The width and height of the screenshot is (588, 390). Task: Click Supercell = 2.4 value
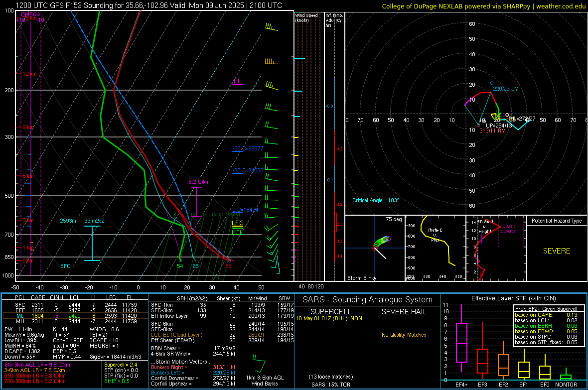[121, 365]
